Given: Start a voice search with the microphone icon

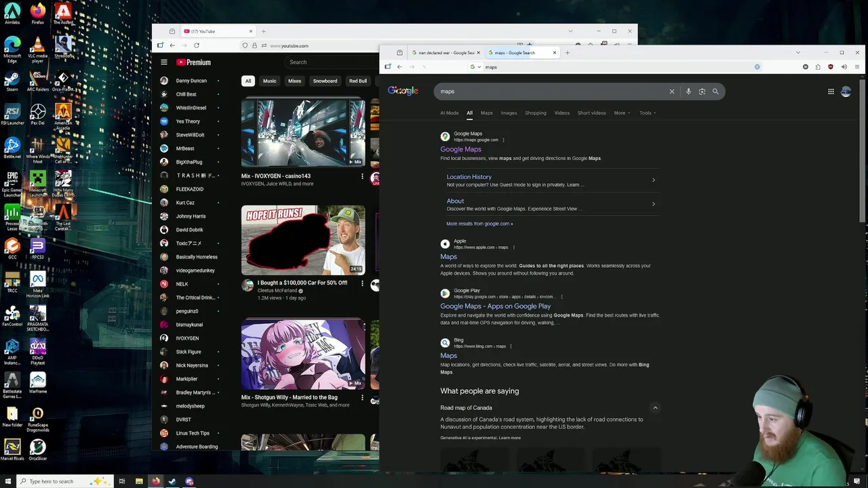Looking at the screenshot, I should pyautogui.click(x=688, y=91).
